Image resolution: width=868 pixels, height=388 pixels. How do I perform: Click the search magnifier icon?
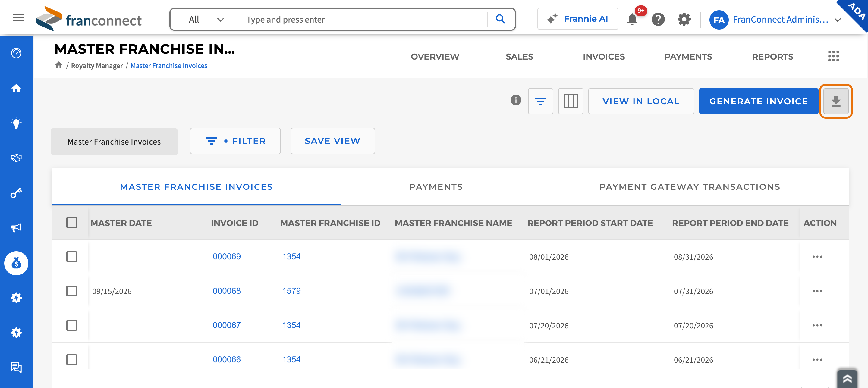click(x=500, y=20)
